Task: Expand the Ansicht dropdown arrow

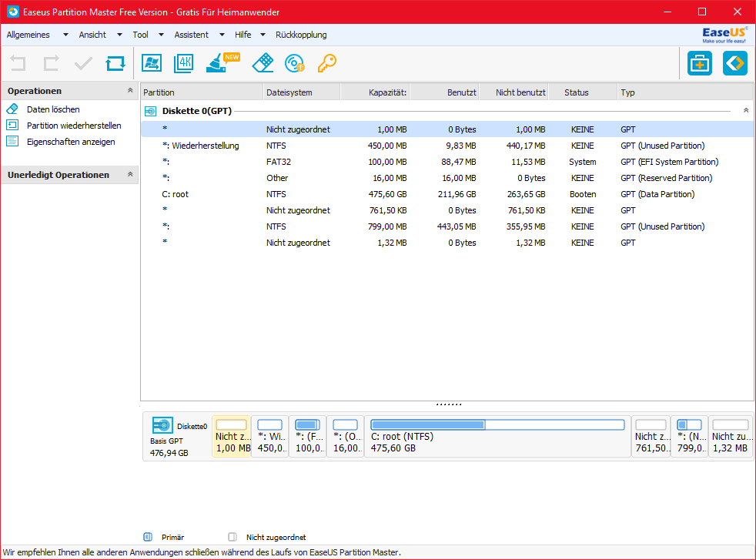Action: [119, 35]
